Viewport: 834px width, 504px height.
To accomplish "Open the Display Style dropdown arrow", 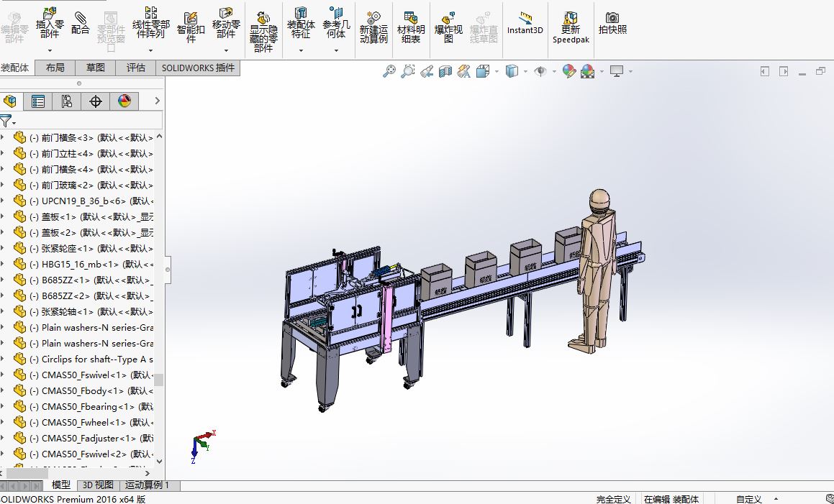I will (x=525, y=71).
